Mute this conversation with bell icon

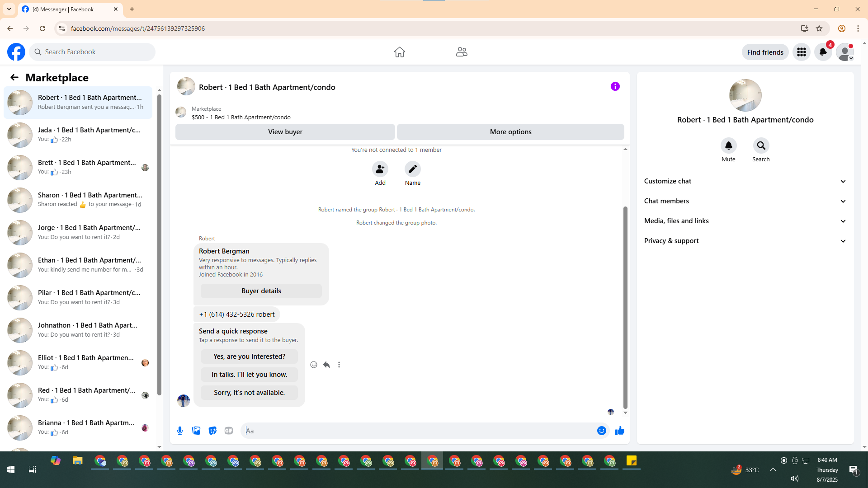(729, 145)
